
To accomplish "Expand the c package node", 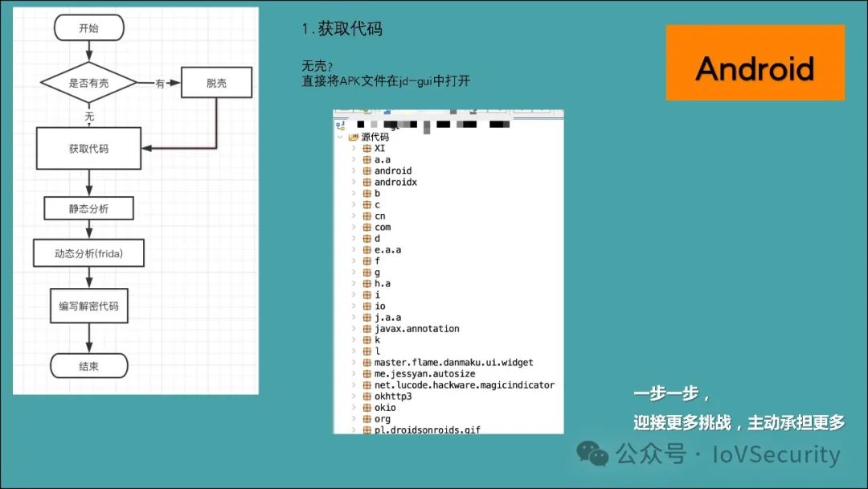I will 354,204.
